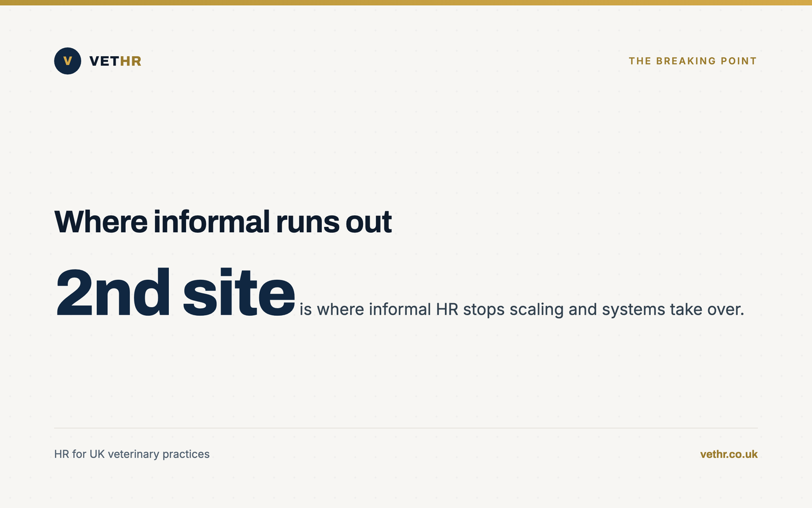Click 'THE BREAKING POINT' header label
The height and width of the screenshot is (508, 812).
click(693, 61)
